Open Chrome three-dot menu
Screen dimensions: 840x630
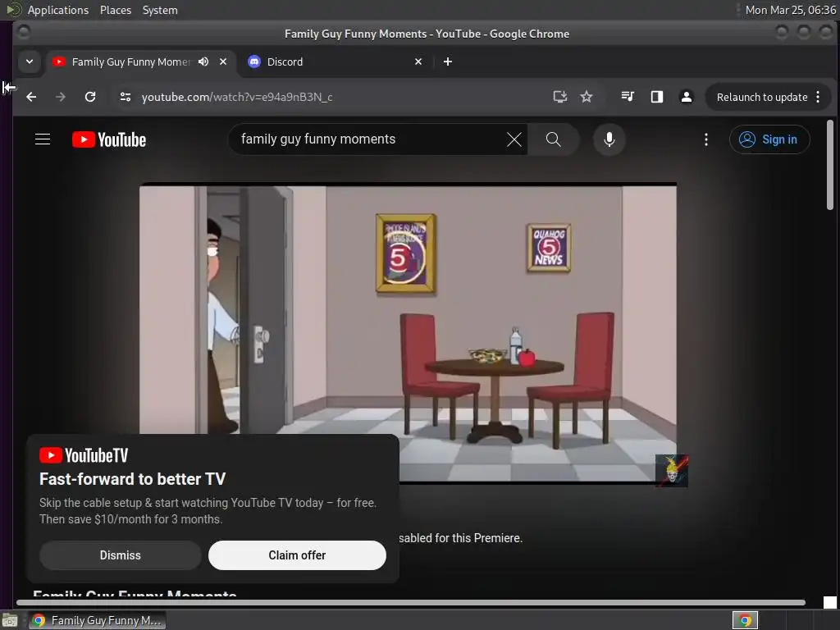(x=818, y=97)
